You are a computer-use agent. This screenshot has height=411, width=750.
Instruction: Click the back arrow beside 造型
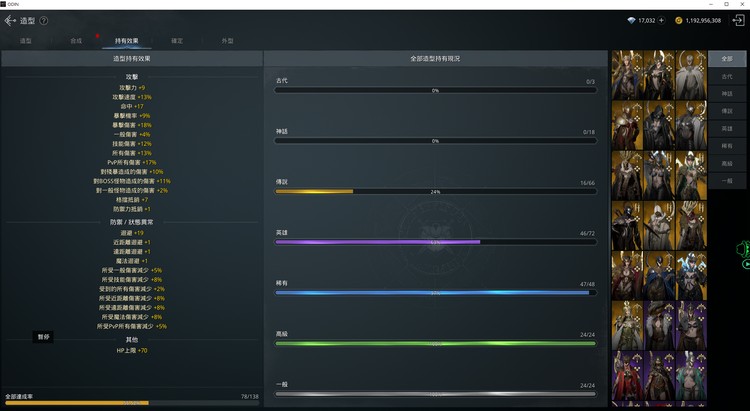[10, 21]
